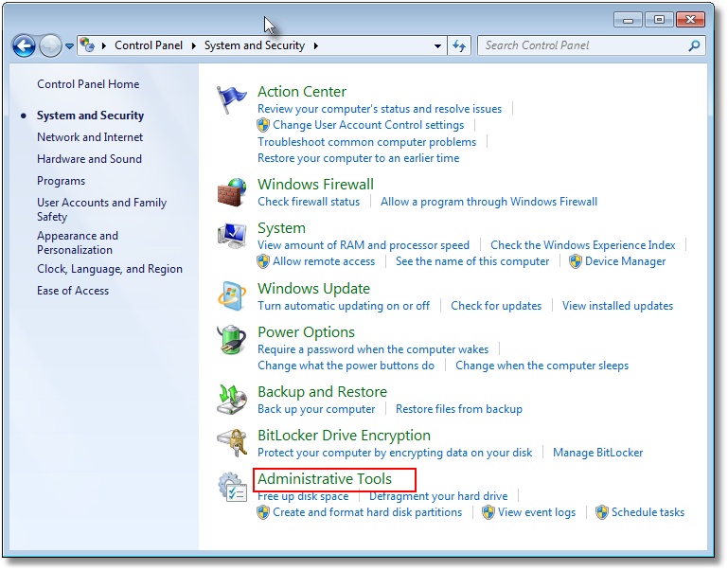
Task: Click the Windows Firewall brick wall icon
Action: 231,192
